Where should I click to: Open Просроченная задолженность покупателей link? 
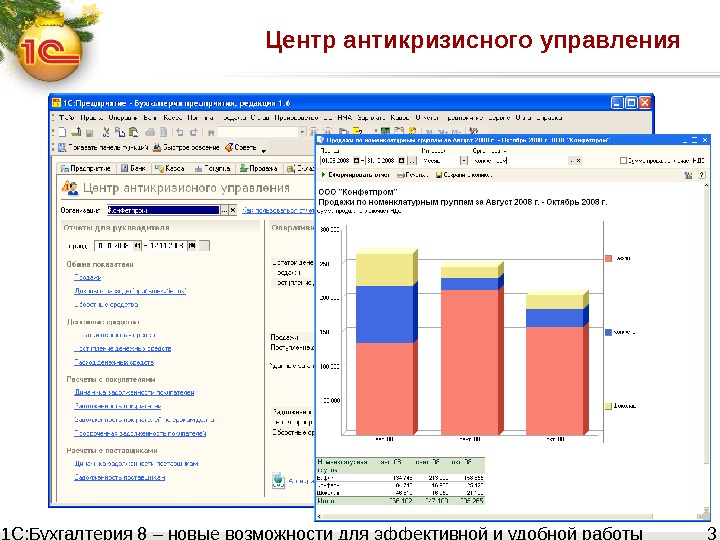click(x=140, y=433)
